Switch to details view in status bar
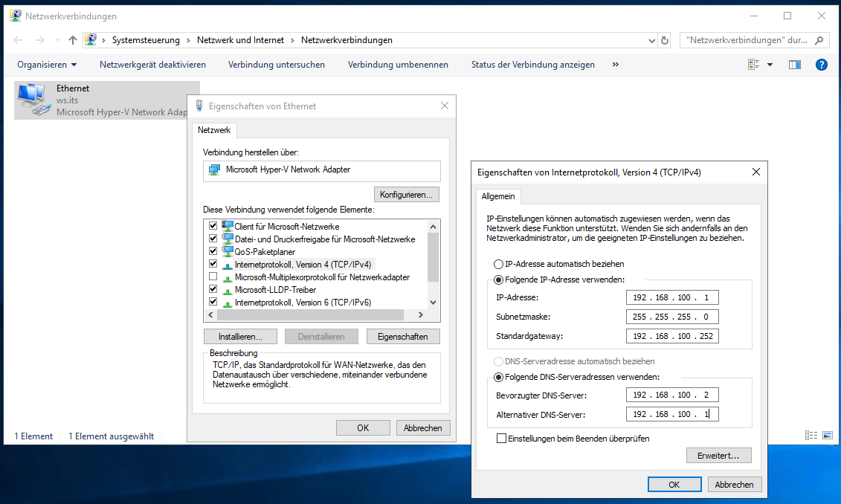 click(811, 436)
